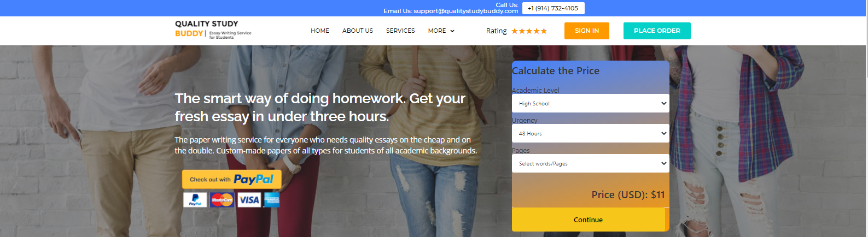Click the Rating label text
The height and width of the screenshot is (237, 868).
click(497, 31)
